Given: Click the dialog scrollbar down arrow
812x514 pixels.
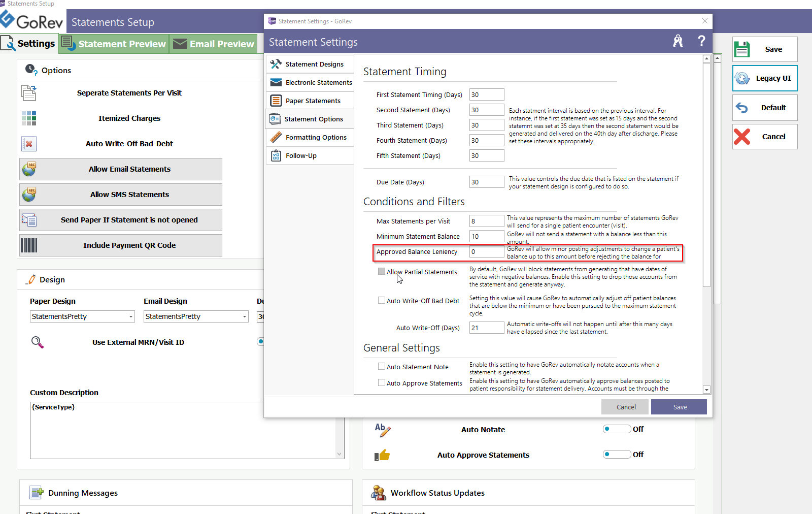Looking at the screenshot, I should [x=706, y=390].
